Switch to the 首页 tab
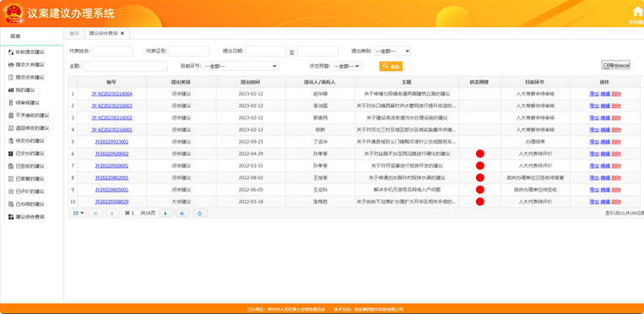The width and height of the screenshot is (644, 314). tap(74, 33)
